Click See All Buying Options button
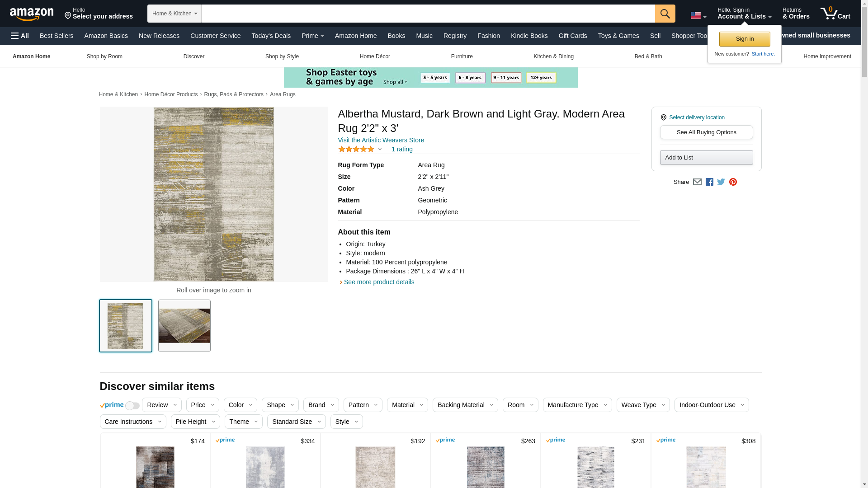The image size is (868, 488). pos(706,132)
